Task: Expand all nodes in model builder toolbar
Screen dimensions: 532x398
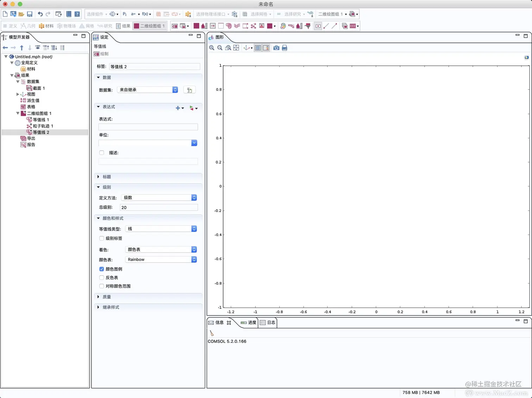Action: [x=54, y=48]
